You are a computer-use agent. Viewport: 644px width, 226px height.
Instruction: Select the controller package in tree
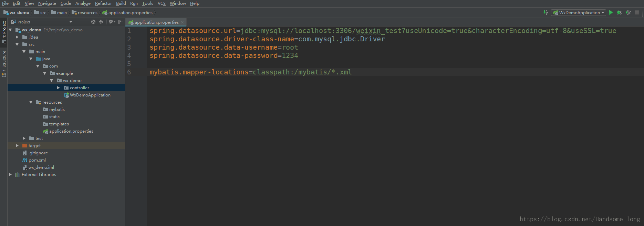[66, 88]
